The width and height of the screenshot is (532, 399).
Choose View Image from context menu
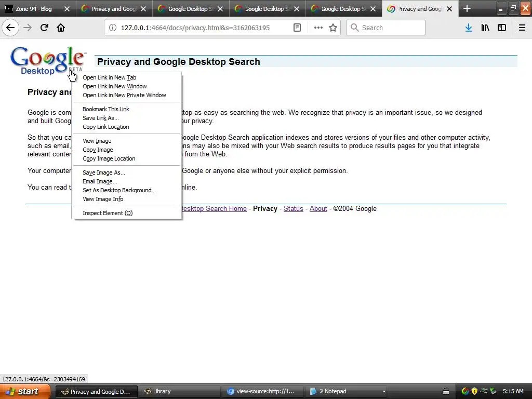click(126, 140)
